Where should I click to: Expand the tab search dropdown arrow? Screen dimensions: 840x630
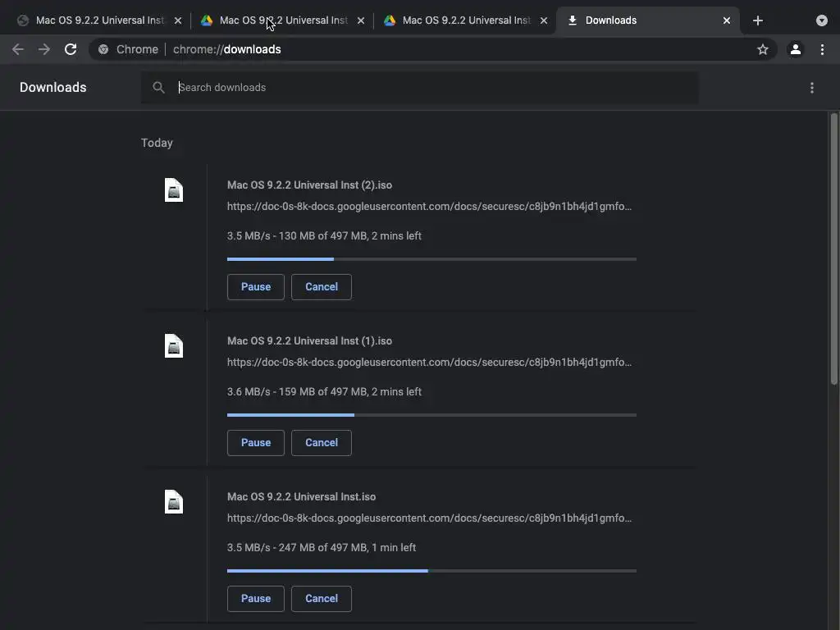(x=822, y=21)
